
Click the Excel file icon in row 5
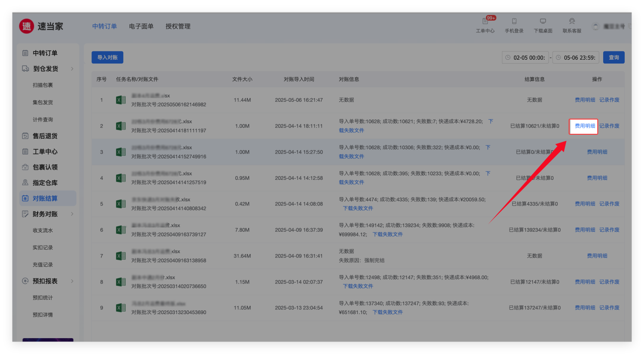(x=121, y=204)
